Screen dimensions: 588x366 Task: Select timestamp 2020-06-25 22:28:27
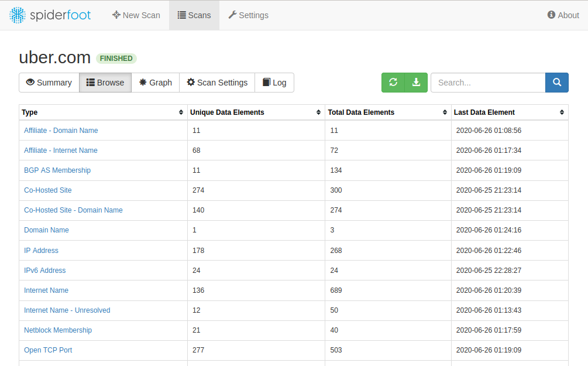(x=489, y=271)
